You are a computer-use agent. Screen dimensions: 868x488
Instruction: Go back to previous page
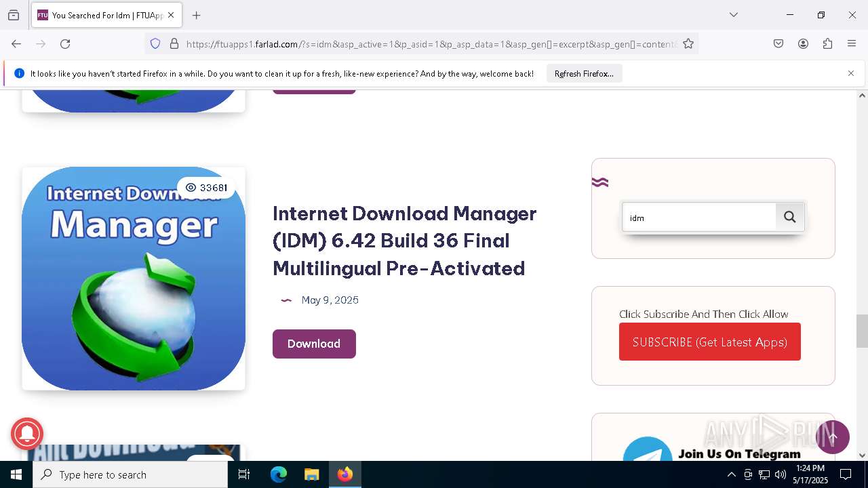16,44
